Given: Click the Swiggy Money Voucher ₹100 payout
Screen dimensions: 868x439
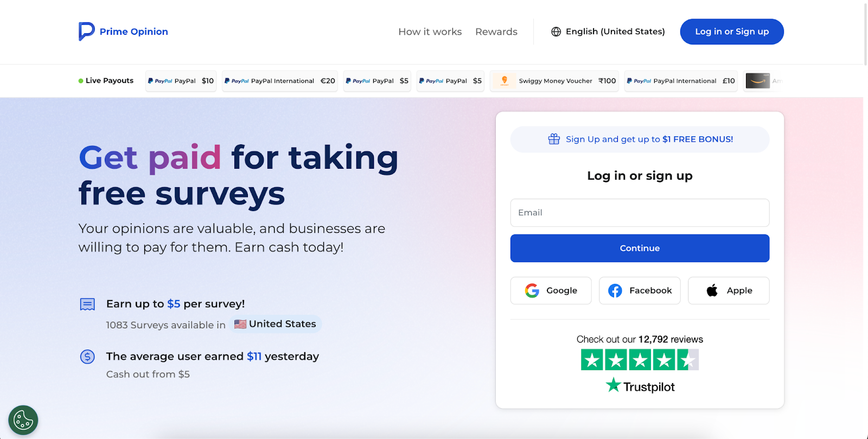Looking at the screenshot, I should click(x=554, y=81).
